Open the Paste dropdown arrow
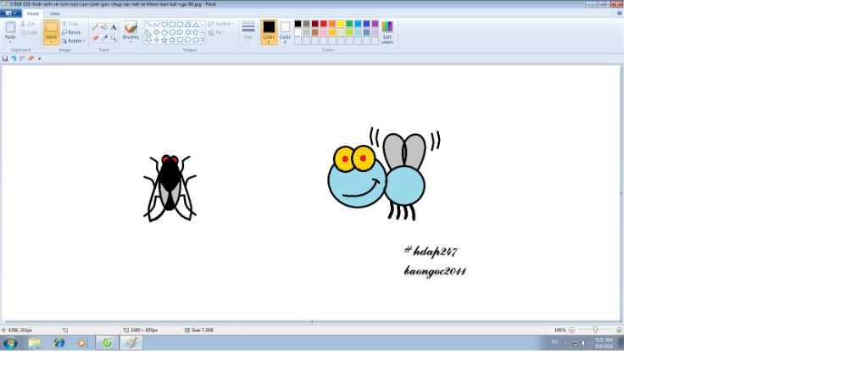868x366 pixels. point(10,42)
